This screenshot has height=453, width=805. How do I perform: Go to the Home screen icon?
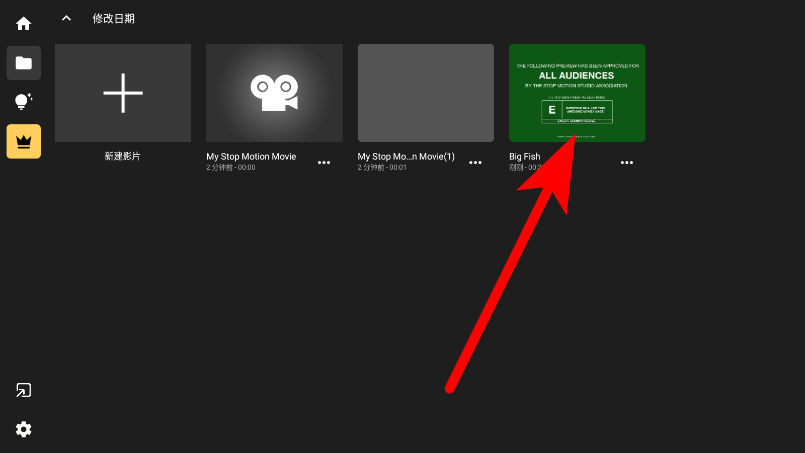(x=23, y=23)
